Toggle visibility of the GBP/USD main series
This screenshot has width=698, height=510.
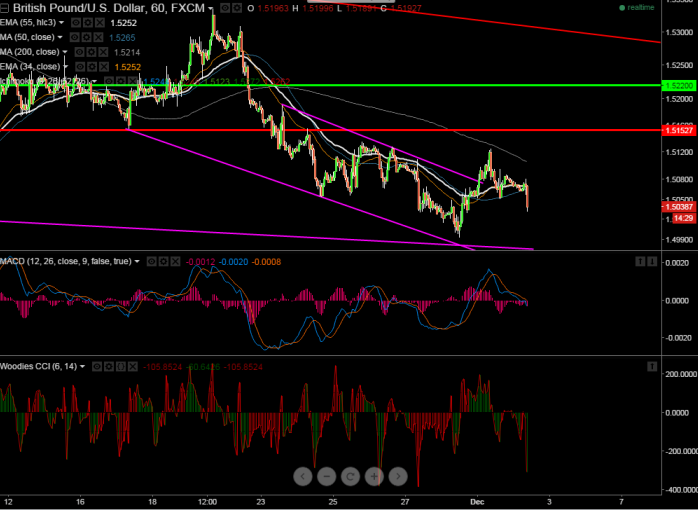pyautogui.click(x=225, y=8)
